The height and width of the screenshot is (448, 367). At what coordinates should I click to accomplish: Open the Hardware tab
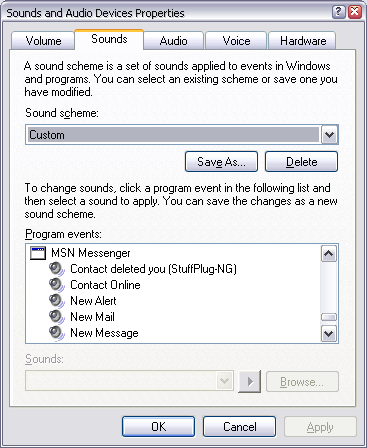[x=303, y=41]
